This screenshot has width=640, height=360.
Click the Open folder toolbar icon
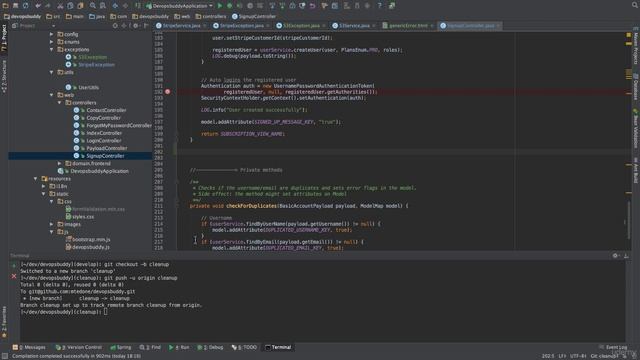[x=5, y=6]
